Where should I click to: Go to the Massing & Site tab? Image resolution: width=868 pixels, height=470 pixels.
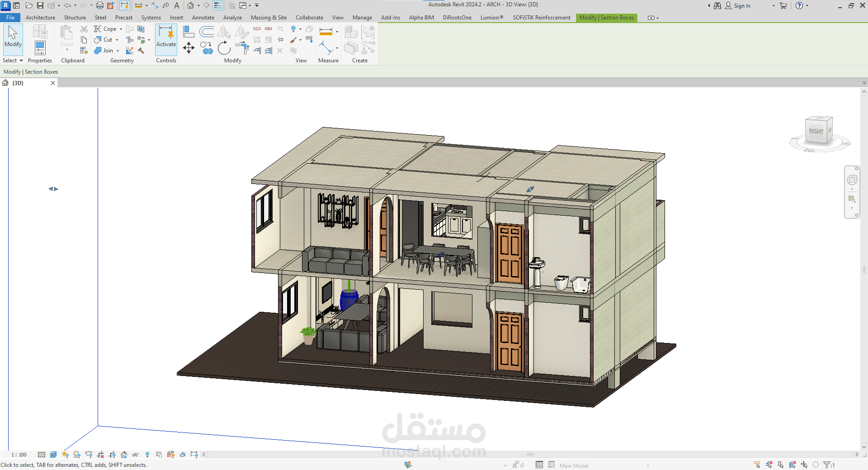click(x=269, y=18)
